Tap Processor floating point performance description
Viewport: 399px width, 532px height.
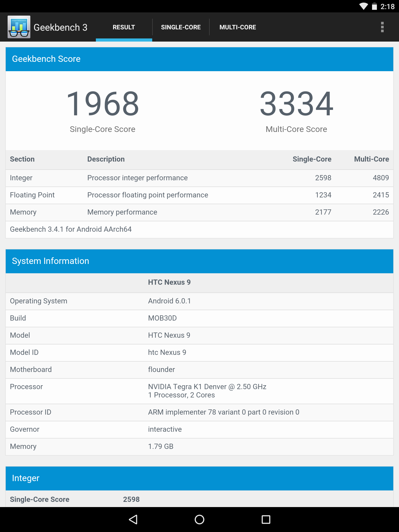[148, 195]
